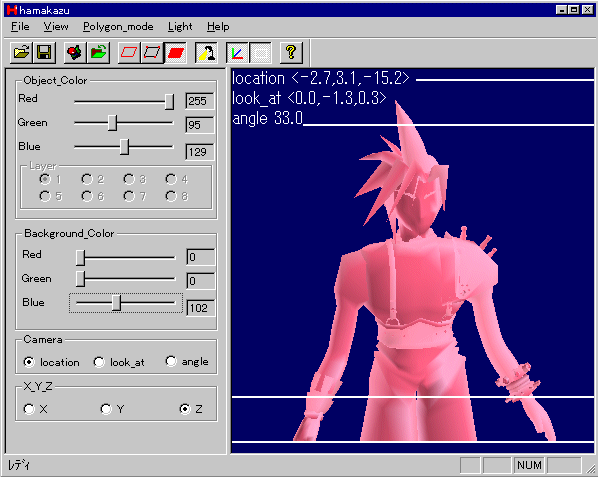
Task: Open the File menu
Action: (20, 27)
